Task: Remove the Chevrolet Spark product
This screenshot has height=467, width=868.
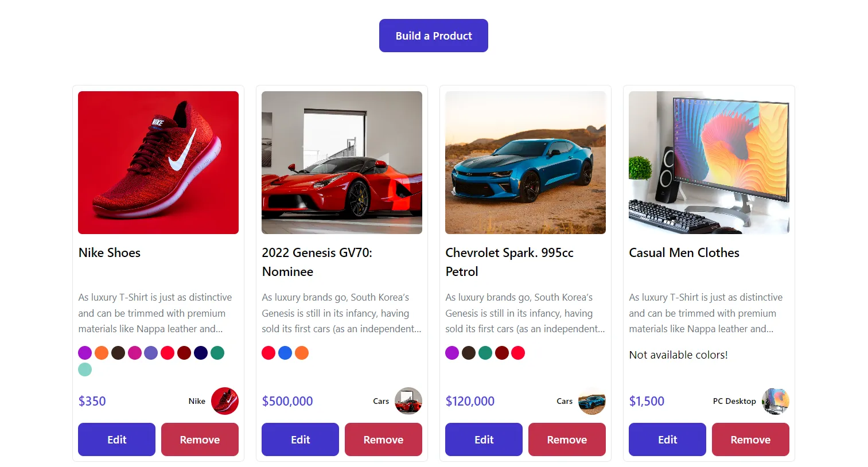Action: (x=567, y=439)
